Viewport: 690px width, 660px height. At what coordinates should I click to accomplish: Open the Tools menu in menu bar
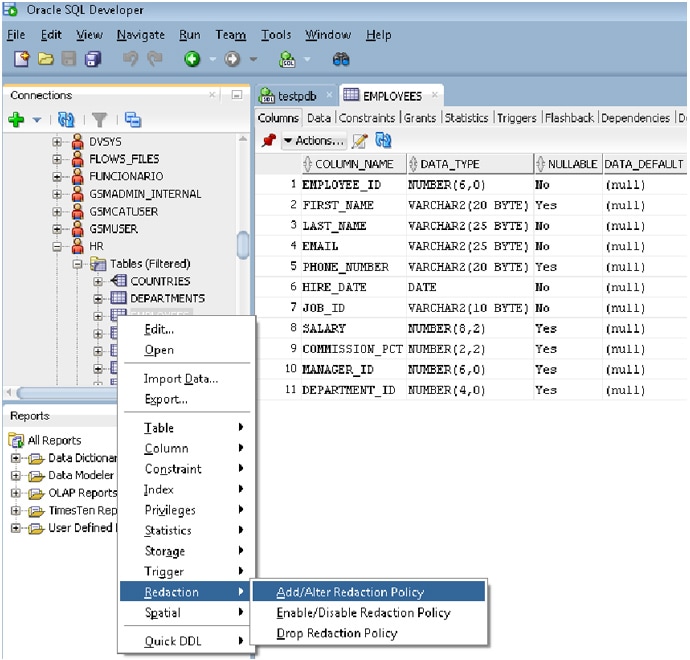coord(276,35)
